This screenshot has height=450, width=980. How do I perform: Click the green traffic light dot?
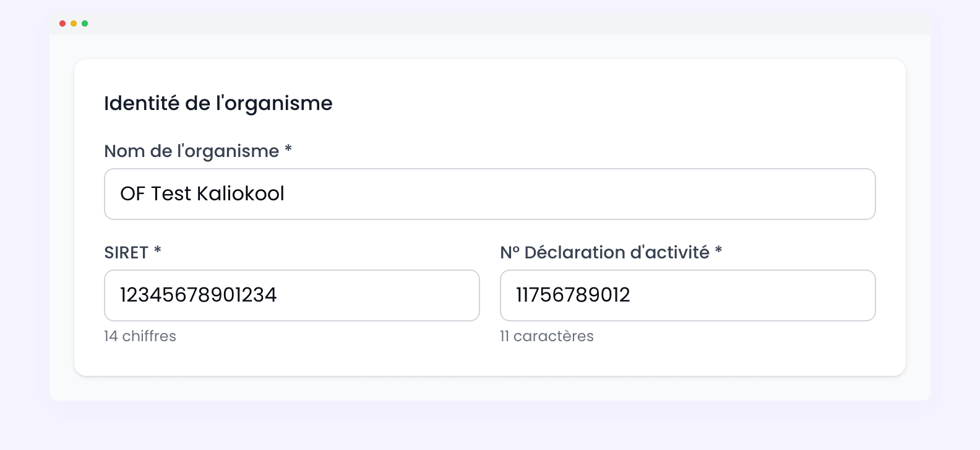[x=85, y=23]
